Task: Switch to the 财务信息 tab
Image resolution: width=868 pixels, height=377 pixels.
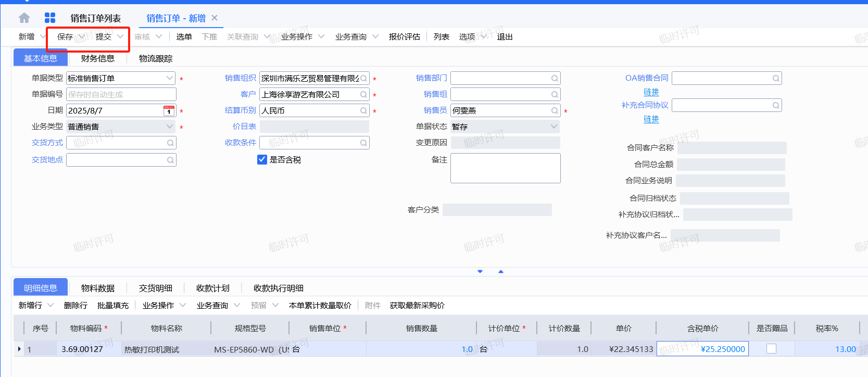Action: [98, 58]
